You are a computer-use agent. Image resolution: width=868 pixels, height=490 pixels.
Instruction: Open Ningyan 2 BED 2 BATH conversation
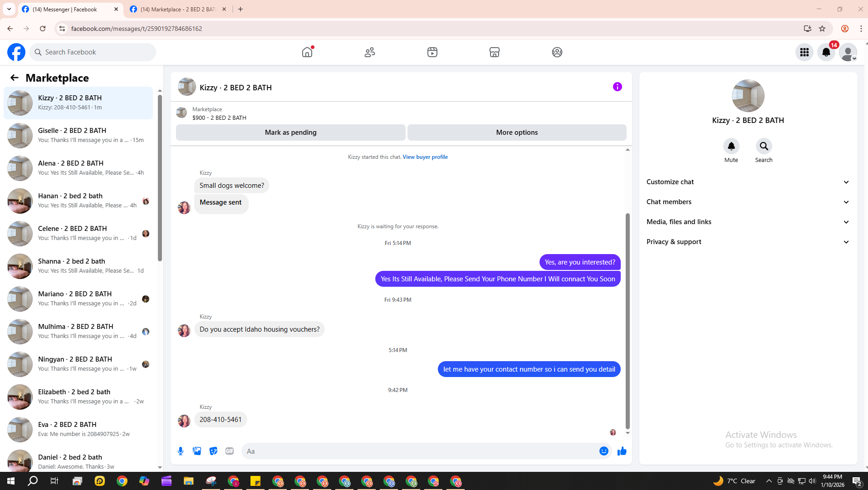coord(78,364)
